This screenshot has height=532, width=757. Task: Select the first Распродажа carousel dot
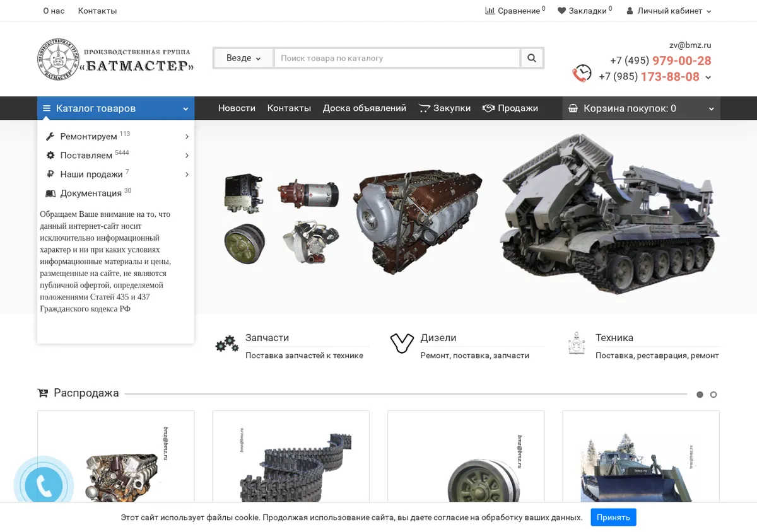tap(700, 395)
